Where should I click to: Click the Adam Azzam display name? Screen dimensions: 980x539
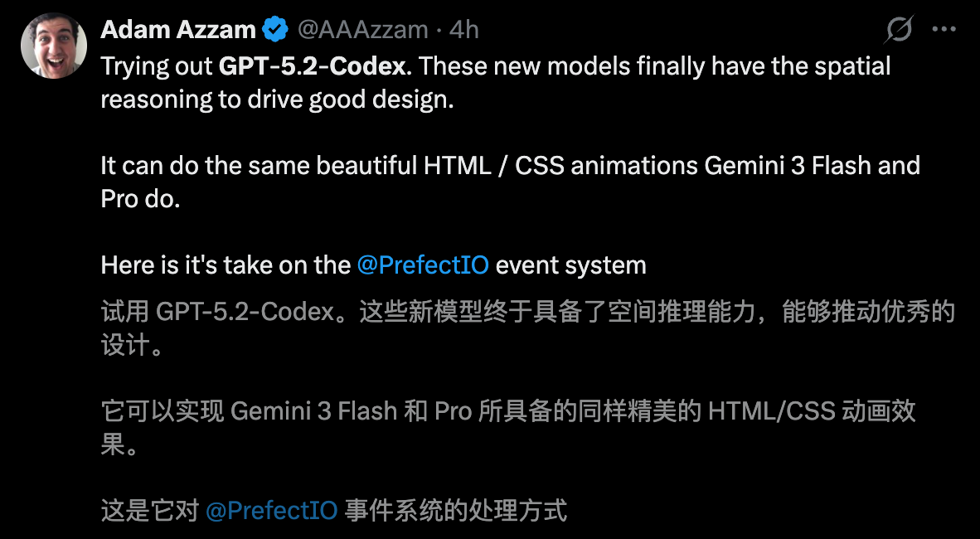(178, 31)
